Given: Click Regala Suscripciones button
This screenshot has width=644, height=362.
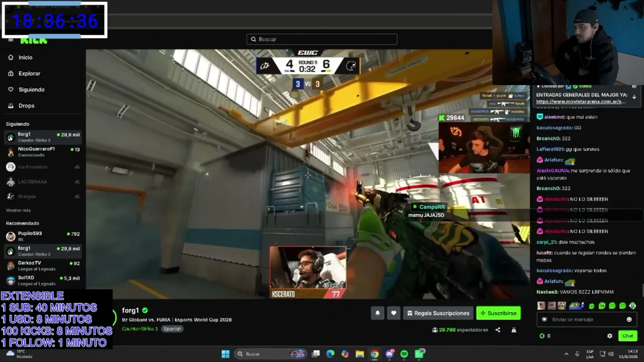Looking at the screenshot, I should click(x=438, y=313).
